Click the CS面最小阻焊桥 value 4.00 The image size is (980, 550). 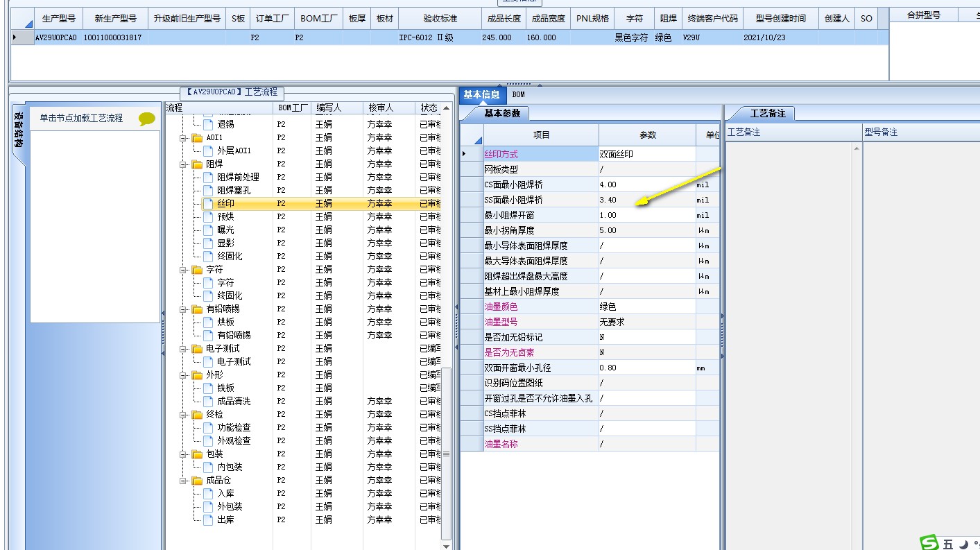coord(647,184)
